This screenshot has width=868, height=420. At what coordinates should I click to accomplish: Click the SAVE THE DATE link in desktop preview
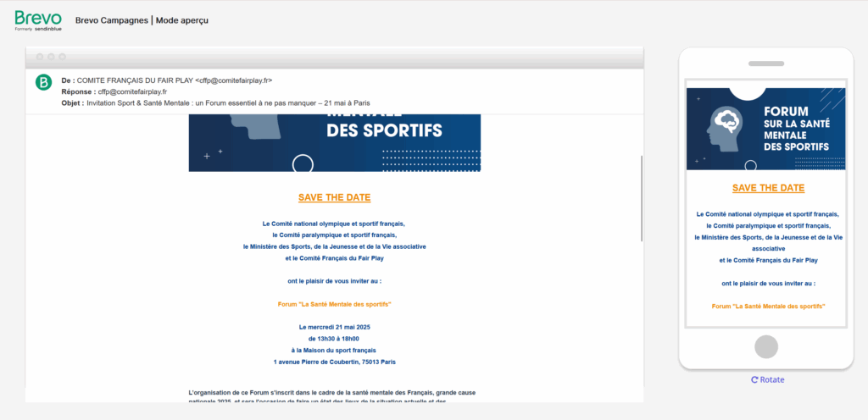point(334,198)
